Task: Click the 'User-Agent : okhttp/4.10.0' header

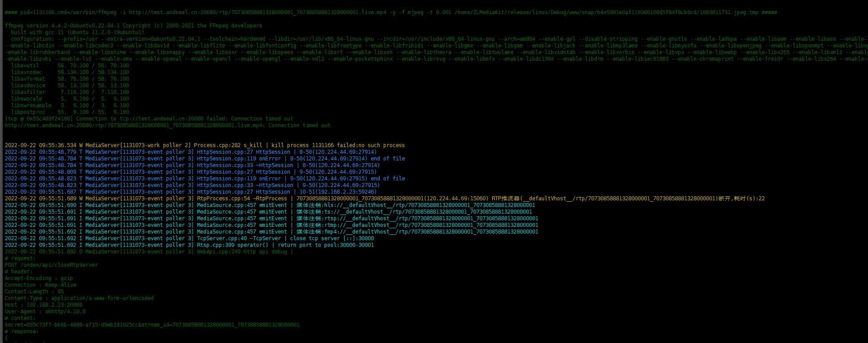Action: 45,312
